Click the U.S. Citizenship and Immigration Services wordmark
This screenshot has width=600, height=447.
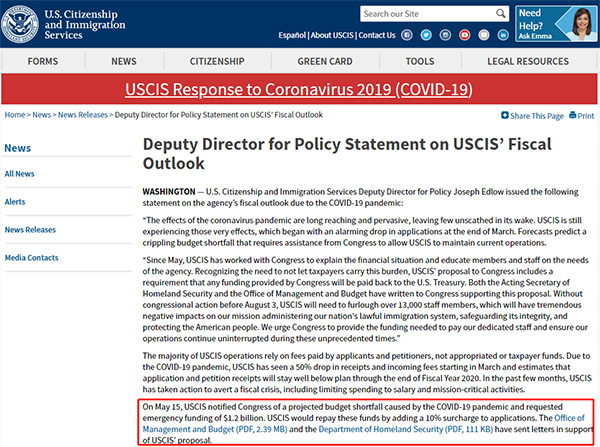tap(85, 24)
